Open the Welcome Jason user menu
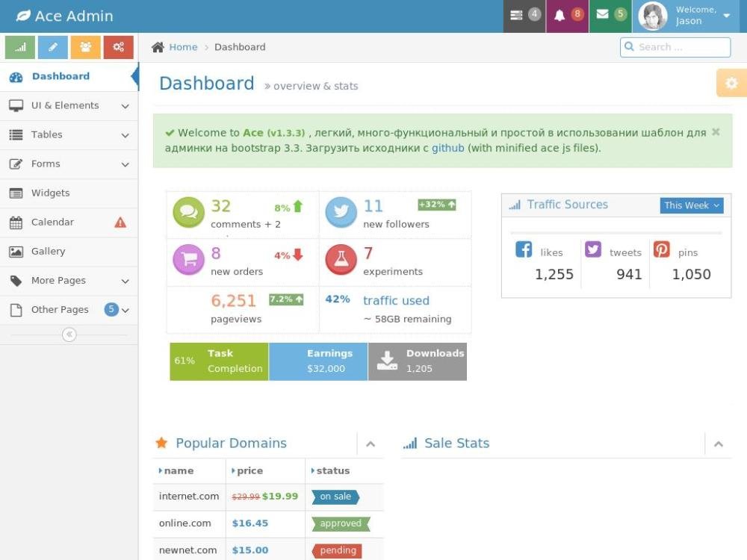This screenshot has width=747, height=560. click(689, 16)
